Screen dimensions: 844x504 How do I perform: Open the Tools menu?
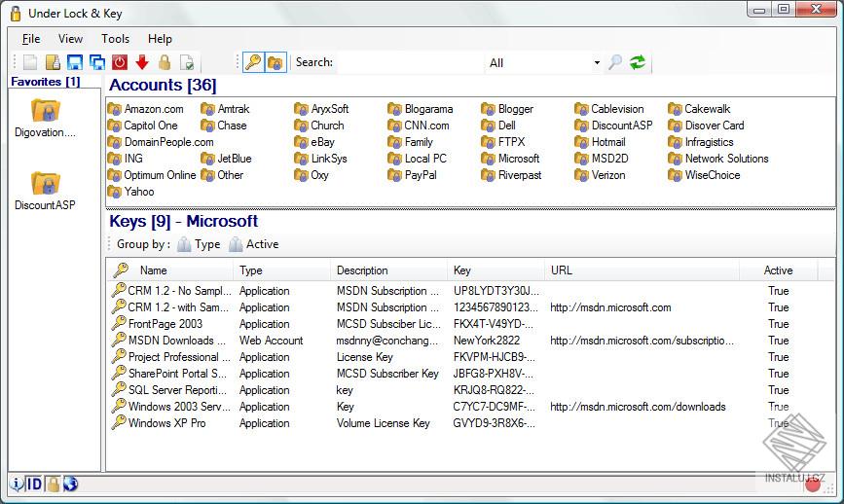(x=115, y=39)
